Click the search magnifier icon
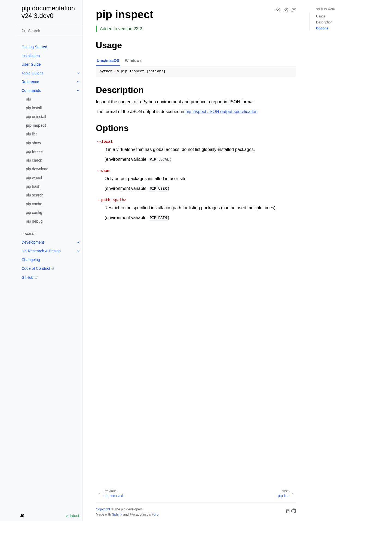This screenshot has width=392, height=545. pyautogui.click(x=24, y=31)
